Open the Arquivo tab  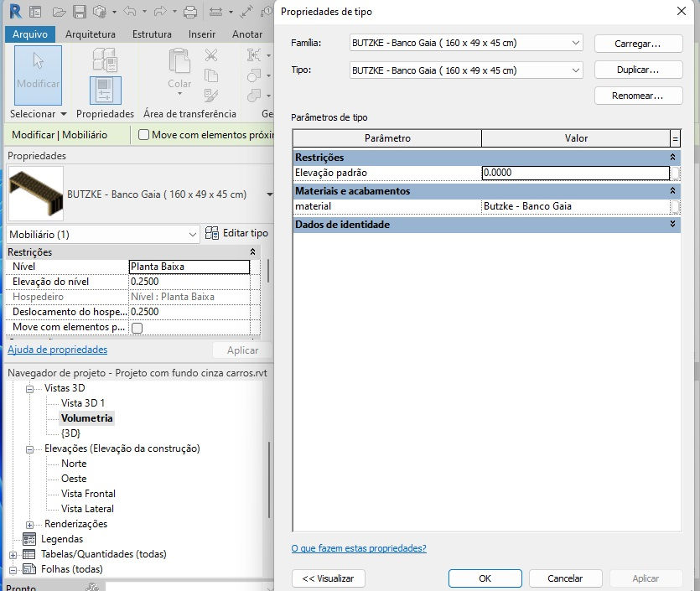coord(30,34)
